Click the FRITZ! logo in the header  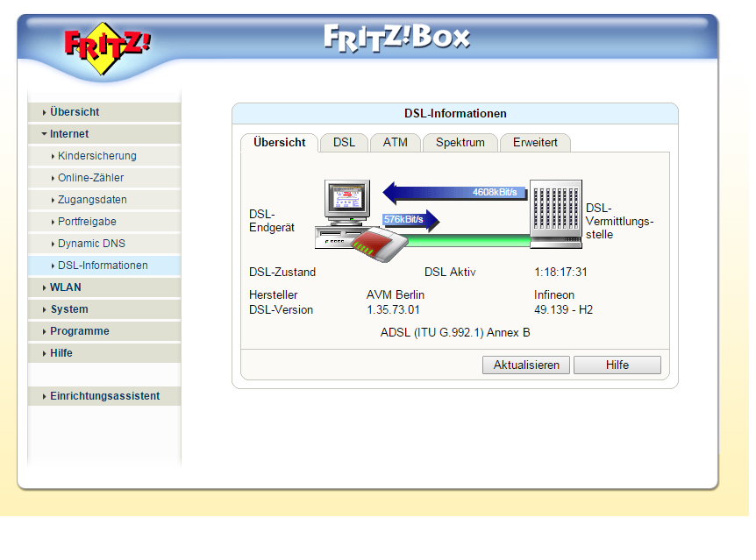click(108, 48)
